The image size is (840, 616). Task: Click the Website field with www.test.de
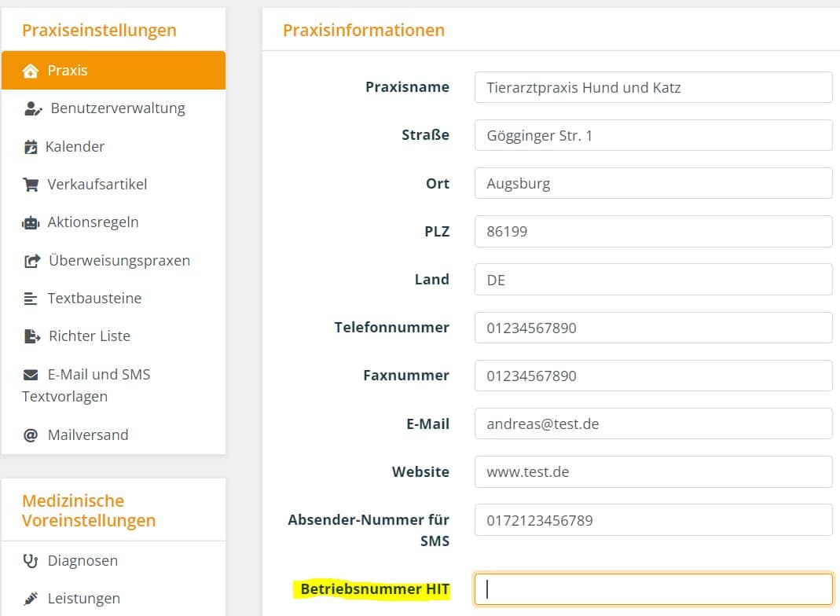point(653,472)
